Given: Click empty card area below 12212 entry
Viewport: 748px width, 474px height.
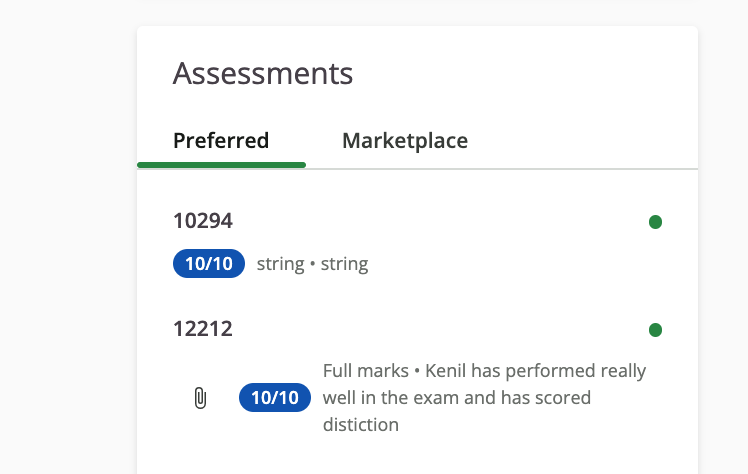Looking at the screenshot, I should pyautogui.click(x=417, y=457).
